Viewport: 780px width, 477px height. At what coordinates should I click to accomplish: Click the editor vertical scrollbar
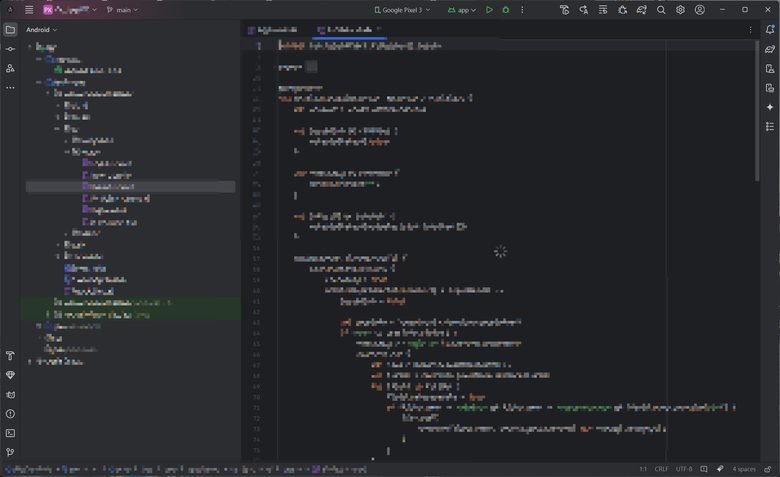(757, 111)
